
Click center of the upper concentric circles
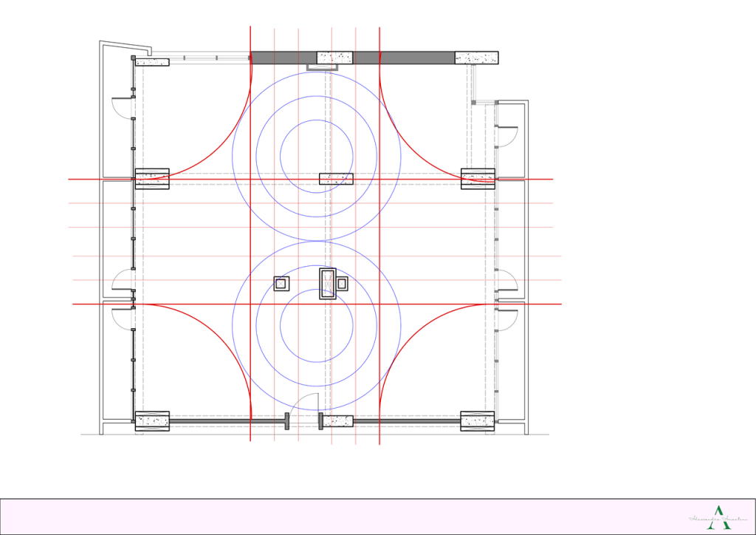click(317, 154)
